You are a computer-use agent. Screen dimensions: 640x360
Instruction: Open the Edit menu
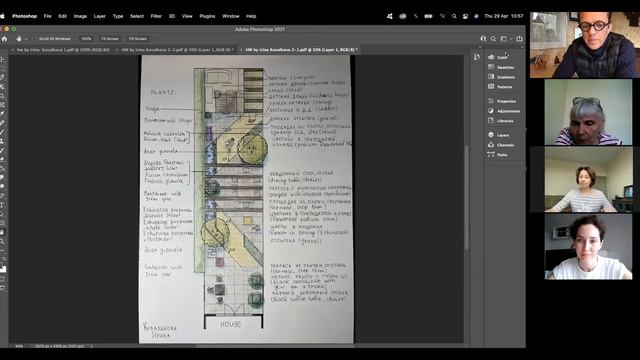coord(62,16)
